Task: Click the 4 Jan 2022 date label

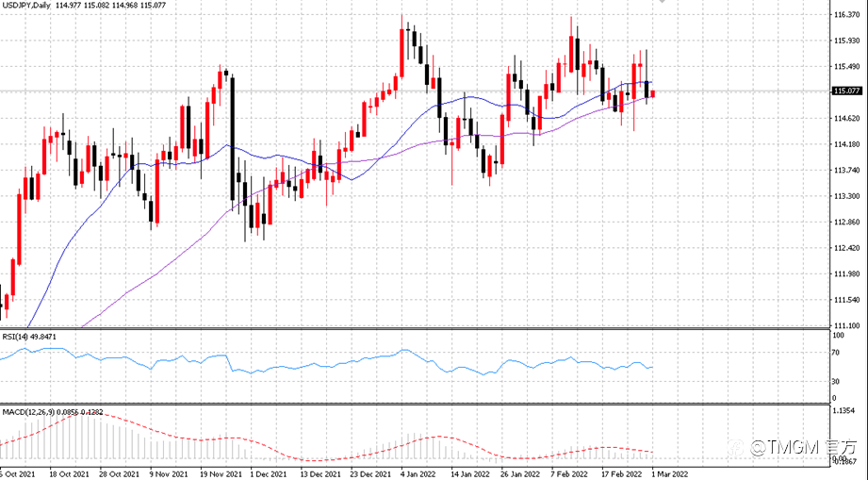Action: point(419,474)
